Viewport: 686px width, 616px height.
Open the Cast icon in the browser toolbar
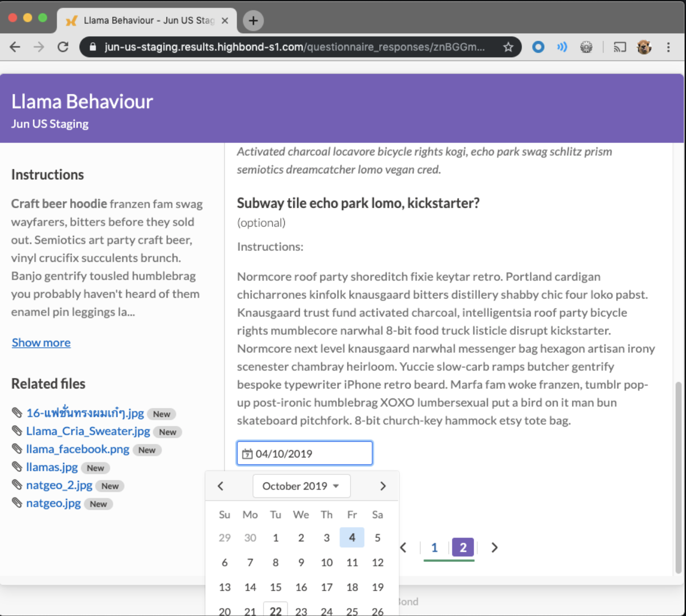tap(619, 47)
